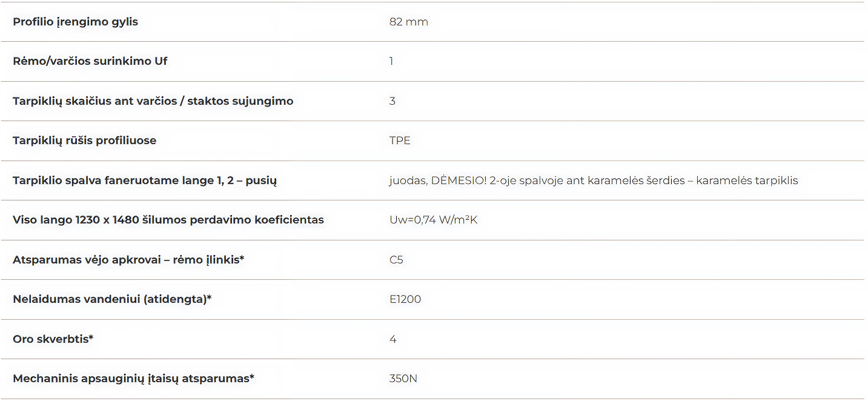The height and width of the screenshot is (401, 868).
Task: Select the "Uw=0,74 W/m²K" value
Action: point(433,220)
